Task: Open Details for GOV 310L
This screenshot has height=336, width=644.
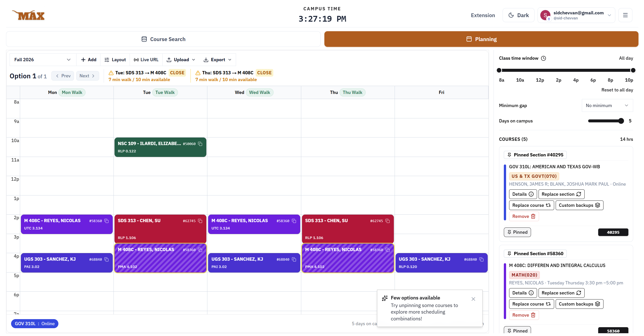Action: [x=523, y=194]
